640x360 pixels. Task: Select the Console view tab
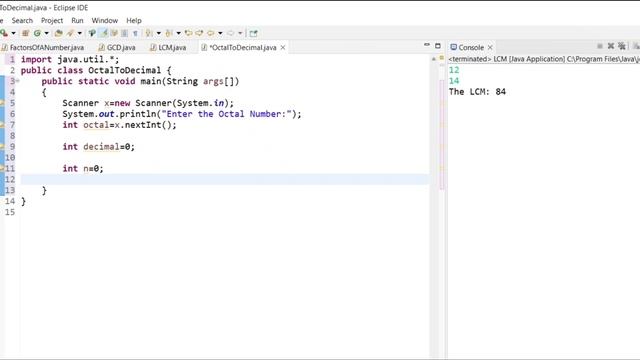[x=467, y=47]
